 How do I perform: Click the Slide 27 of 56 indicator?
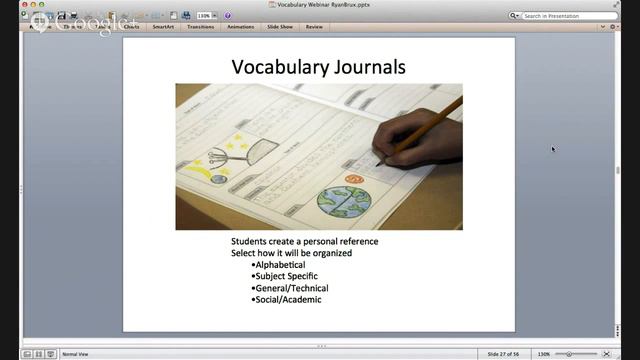coord(503,354)
